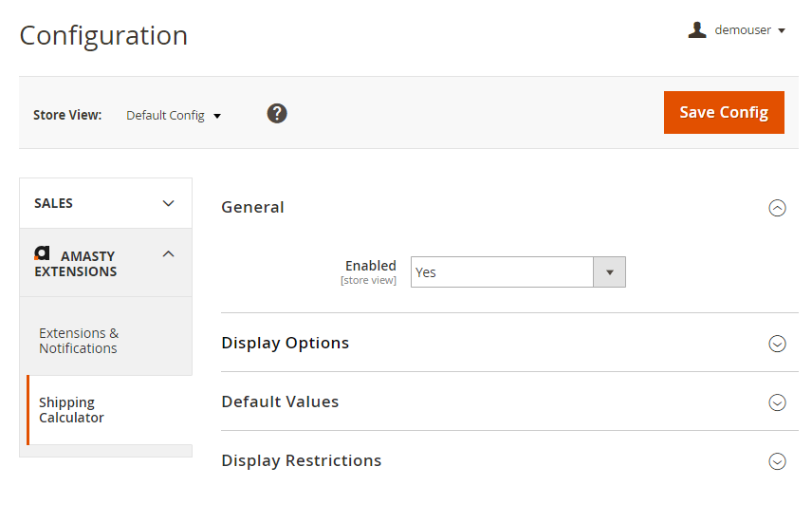812x523 pixels.
Task: Click the user avatar icon beside demouser
Action: (697, 30)
